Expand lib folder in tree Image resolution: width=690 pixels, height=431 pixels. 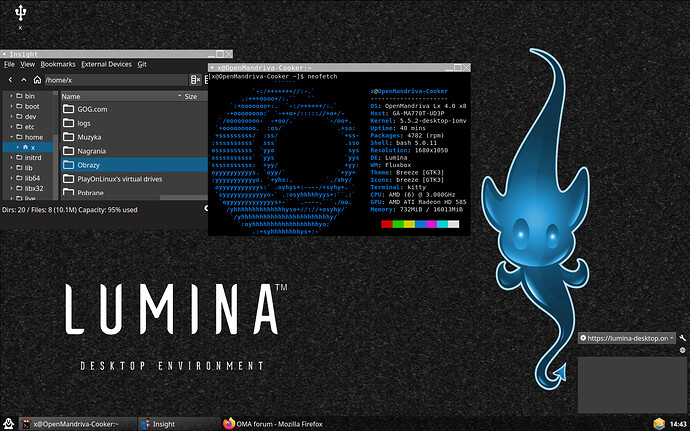tap(11, 168)
